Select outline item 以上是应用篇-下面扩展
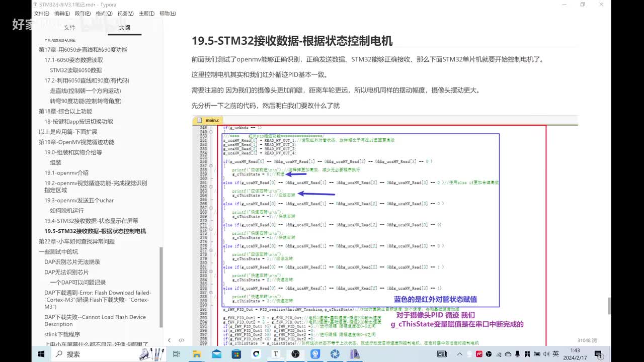The image size is (644, 362). click(68, 132)
